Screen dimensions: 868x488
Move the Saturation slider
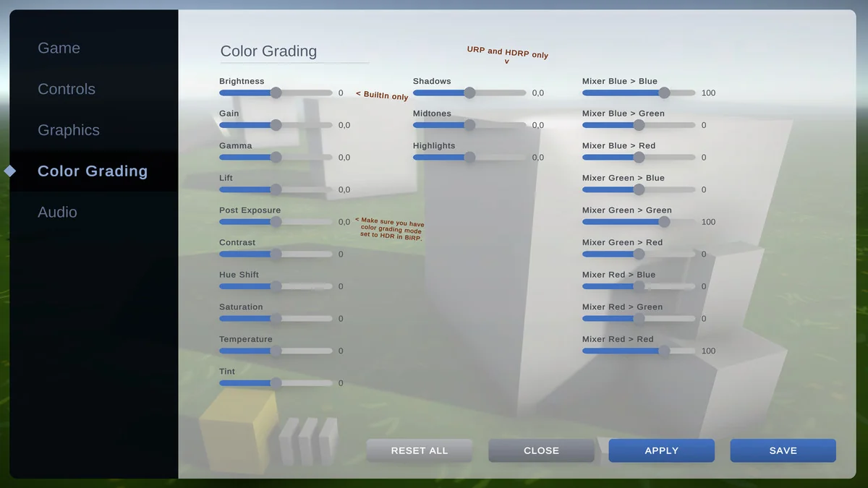pos(276,318)
